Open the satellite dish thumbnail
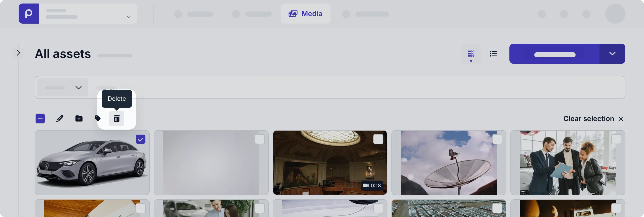Image resolution: width=644 pixels, height=217 pixels. [449, 162]
